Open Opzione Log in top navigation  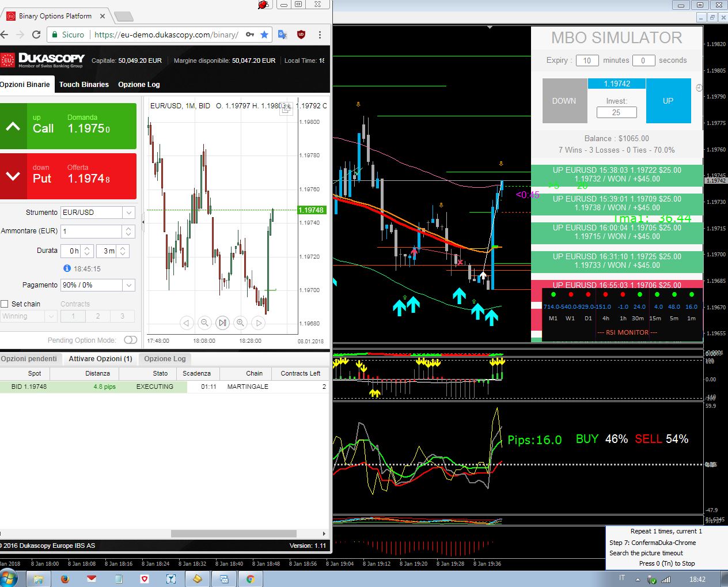coord(139,84)
